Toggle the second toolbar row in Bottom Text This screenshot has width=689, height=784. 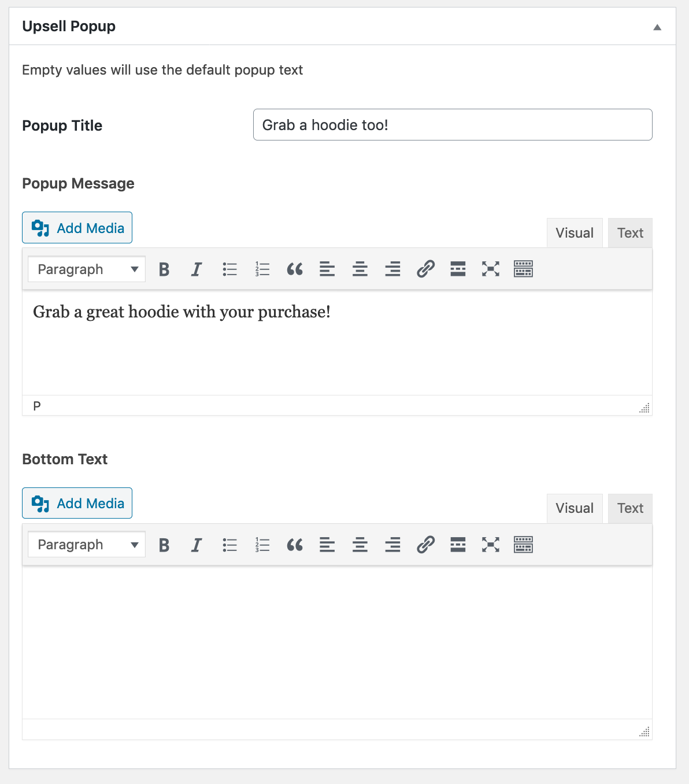pyautogui.click(x=523, y=544)
